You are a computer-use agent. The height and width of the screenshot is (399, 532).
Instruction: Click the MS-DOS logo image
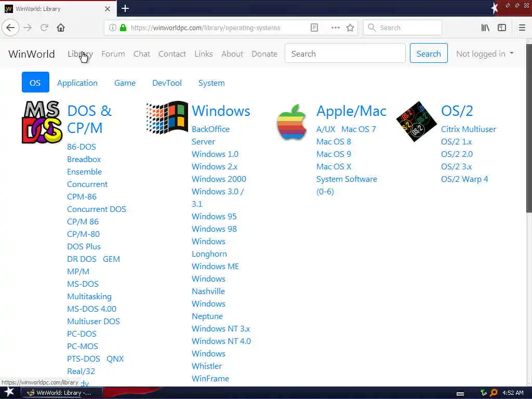[42, 122]
